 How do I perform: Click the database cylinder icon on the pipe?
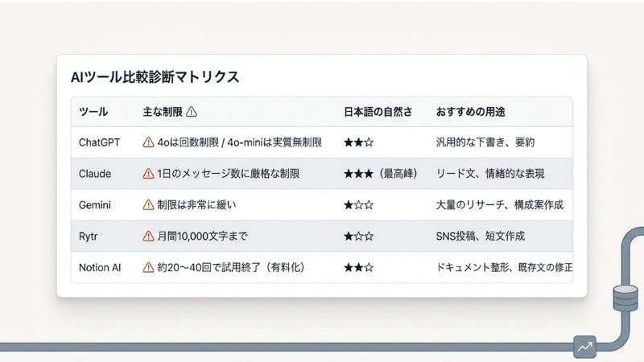click(625, 298)
